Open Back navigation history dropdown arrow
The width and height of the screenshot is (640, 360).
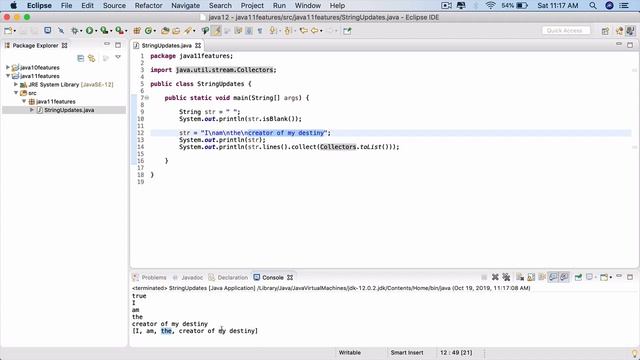pyautogui.click(x=321, y=31)
